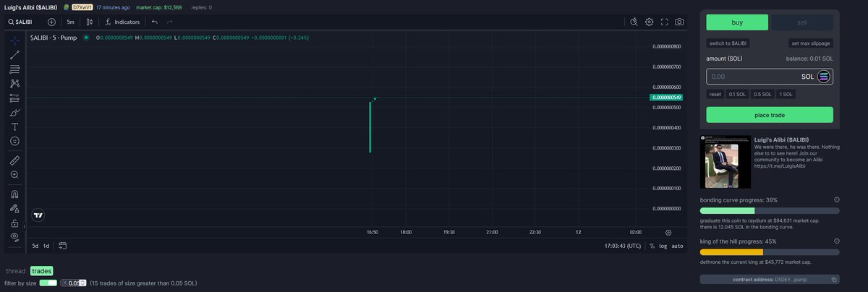Toggle auto scale on chart
868x292 pixels.
(x=677, y=246)
